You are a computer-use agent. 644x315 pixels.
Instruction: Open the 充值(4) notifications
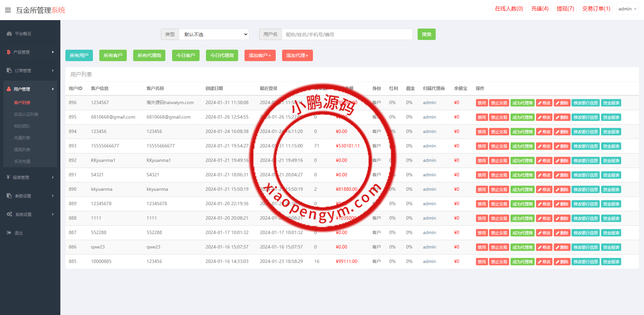540,9
